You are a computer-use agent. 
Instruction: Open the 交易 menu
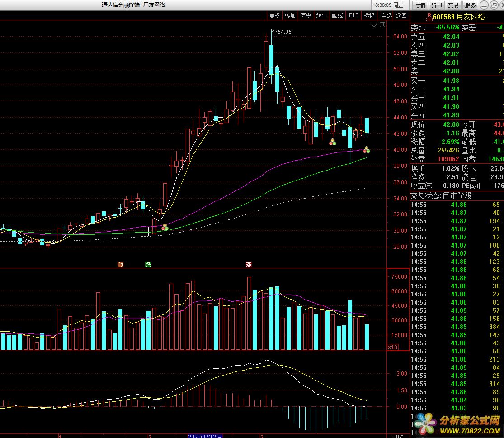click(x=453, y=5)
